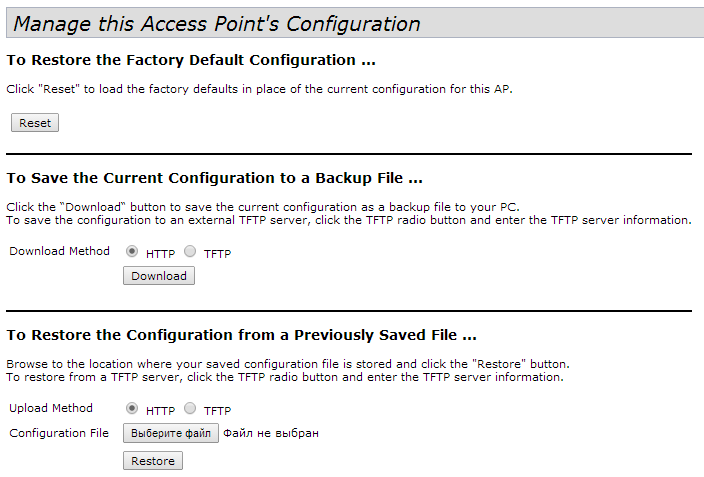Click the 'Browse to the location' instruction sentence
The width and height of the screenshot is (704, 477).
[x=288, y=363]
